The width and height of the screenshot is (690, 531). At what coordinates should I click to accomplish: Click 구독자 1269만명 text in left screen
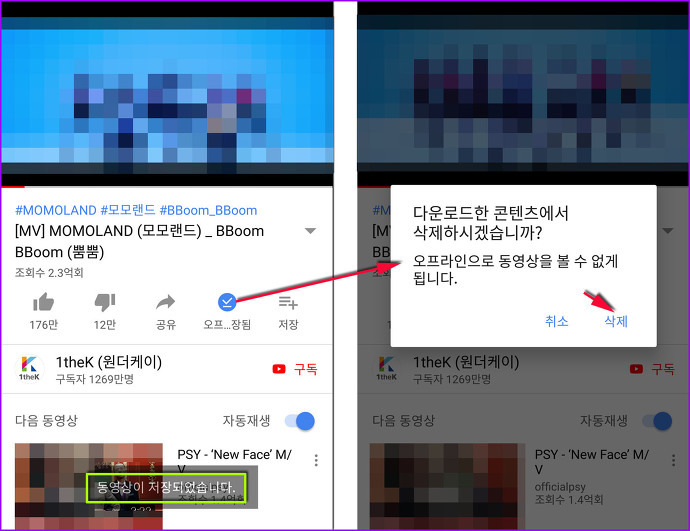[x=95, y=379]
